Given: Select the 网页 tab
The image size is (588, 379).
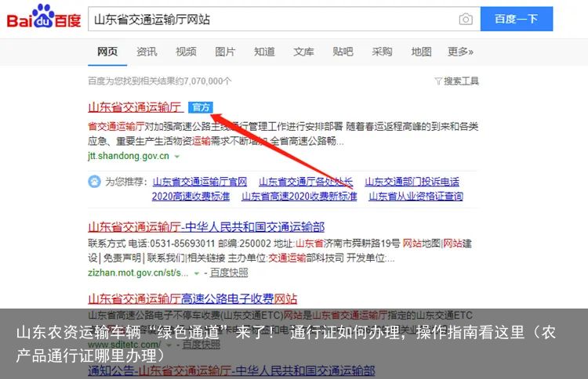Looking at the screenshot, I should coord(107,52).
